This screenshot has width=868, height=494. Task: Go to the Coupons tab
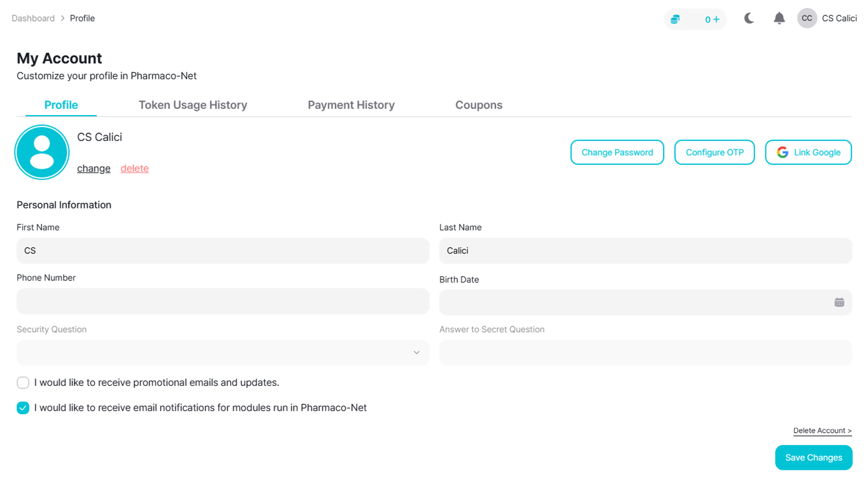(478, 105)
